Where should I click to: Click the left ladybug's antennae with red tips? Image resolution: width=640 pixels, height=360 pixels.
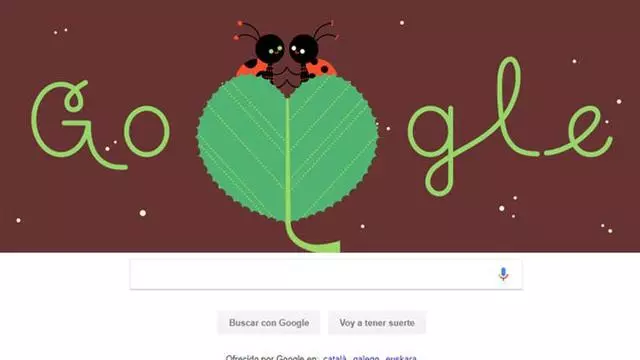(x=248, y=31)
